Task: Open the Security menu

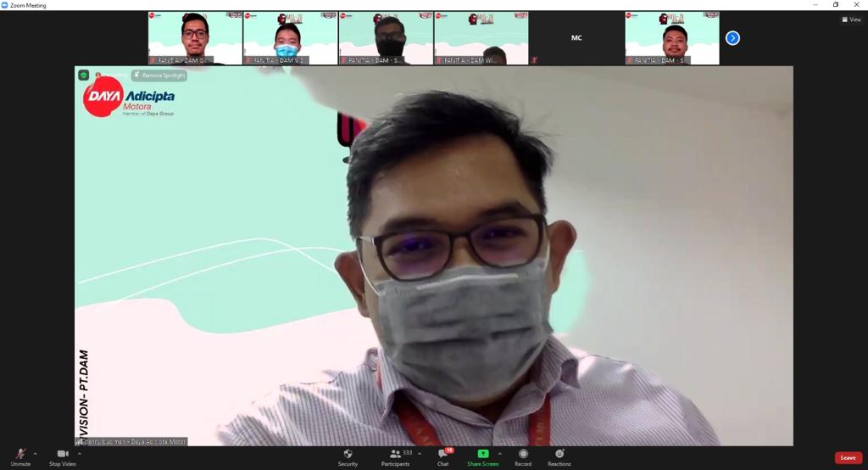Action: point(348,457)
